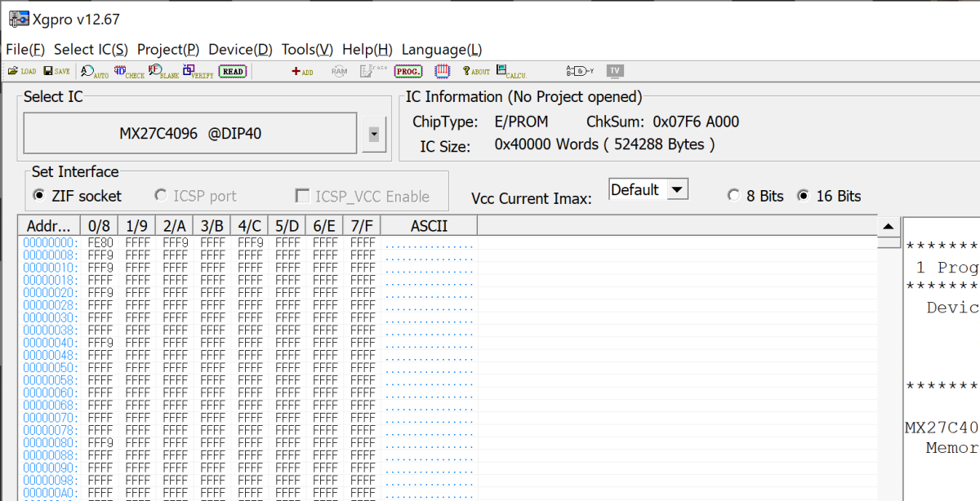Select 8 Bits display mode

pyautogui.click(x=755, y=196)
